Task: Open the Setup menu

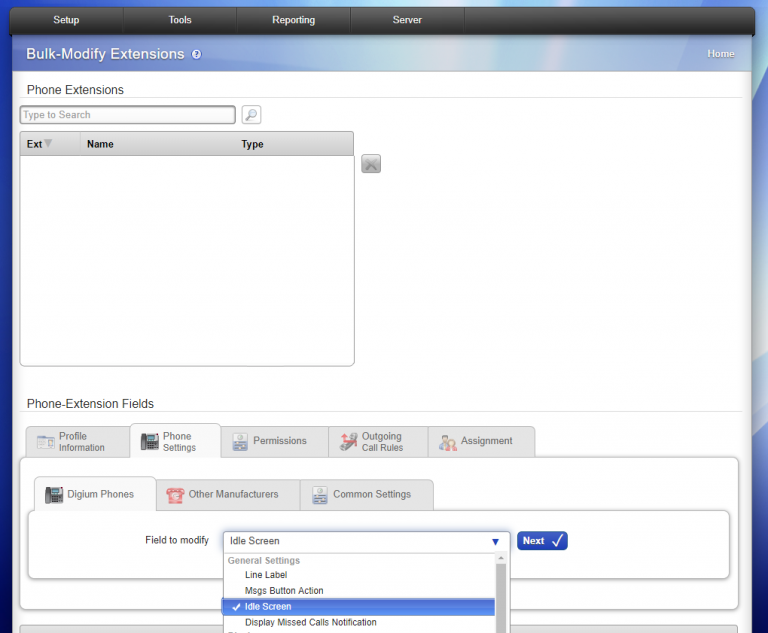Action: click(66, 20)
